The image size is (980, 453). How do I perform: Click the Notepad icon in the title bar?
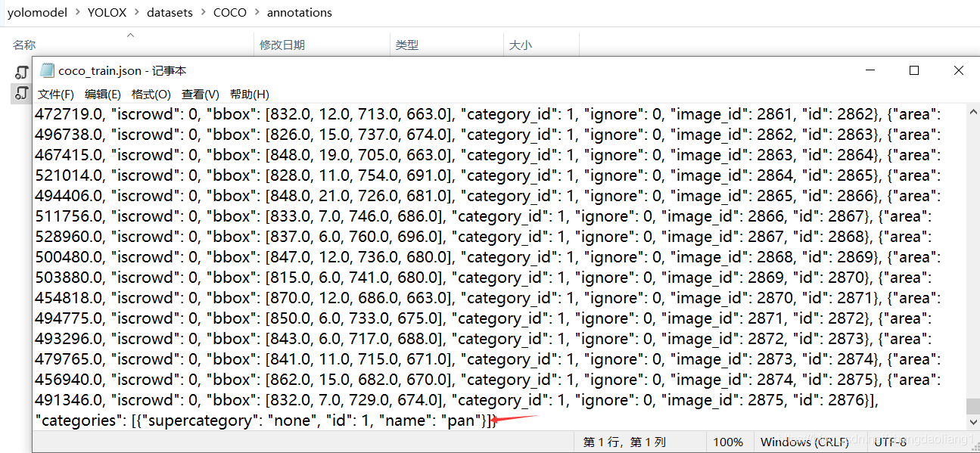[47, 70]
